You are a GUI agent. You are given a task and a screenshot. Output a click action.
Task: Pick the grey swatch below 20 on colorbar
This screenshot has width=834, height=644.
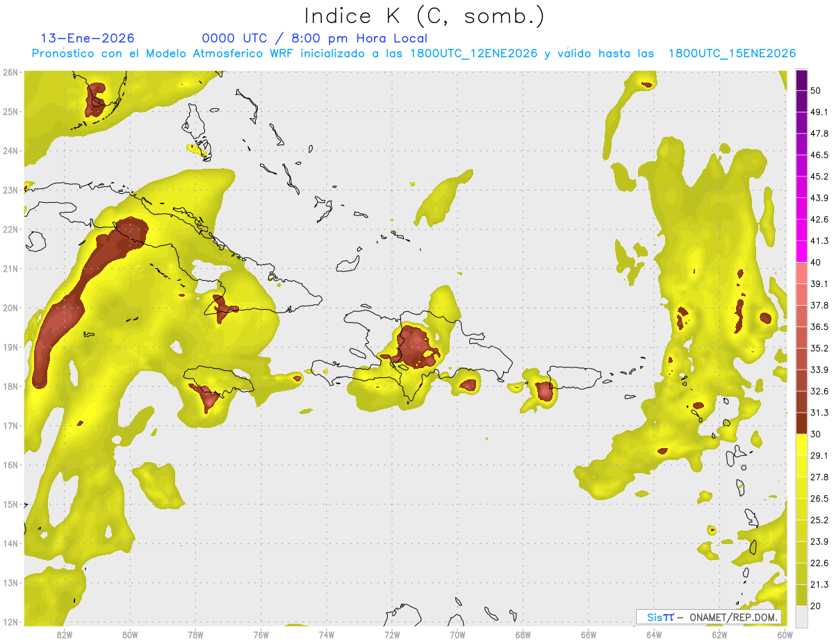(801, 616)
